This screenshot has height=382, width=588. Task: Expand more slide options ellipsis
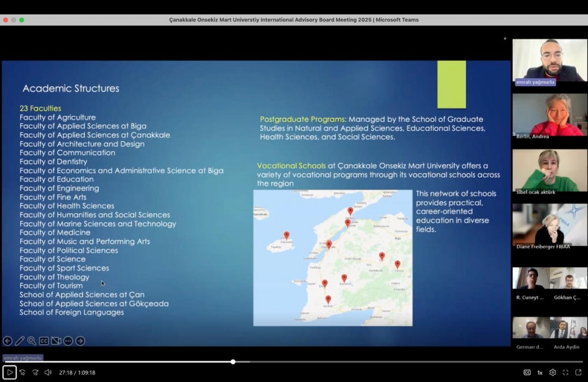68,341
